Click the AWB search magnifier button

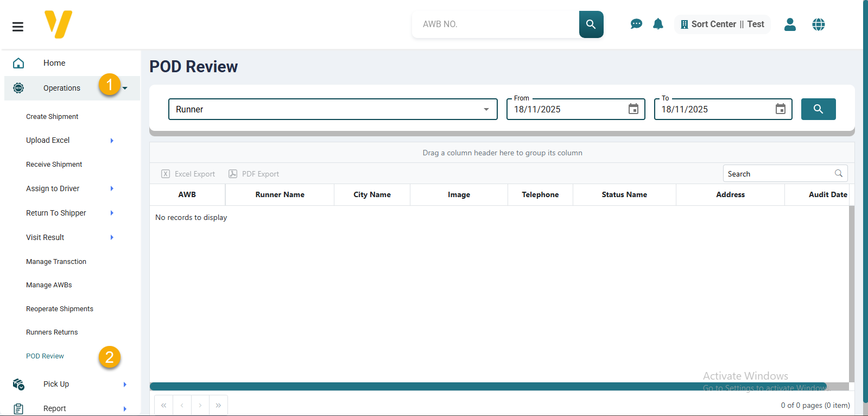point(591,24)
